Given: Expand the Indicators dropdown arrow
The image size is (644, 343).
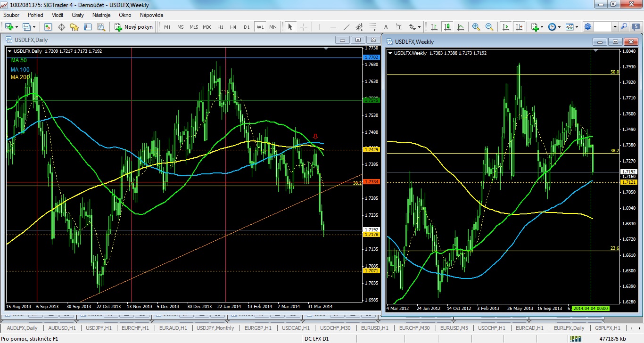Looking at the screenshot, I should pos(542,27).
